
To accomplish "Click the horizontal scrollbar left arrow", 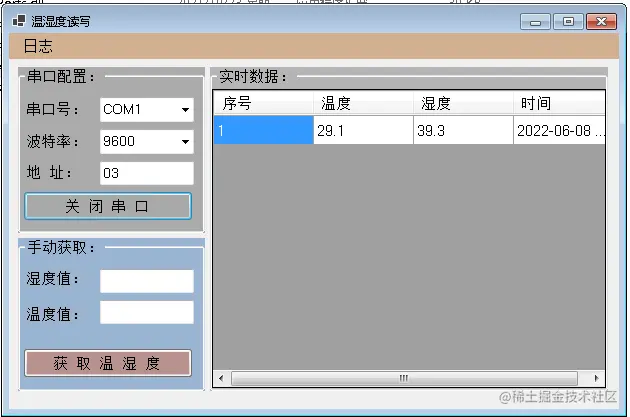I will click(x=221, y=378).
